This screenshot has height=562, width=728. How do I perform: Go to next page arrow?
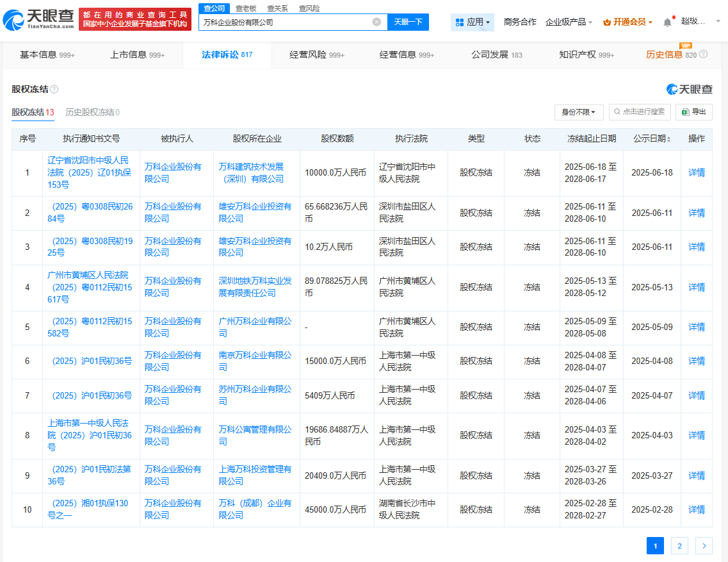click(704, 545)
